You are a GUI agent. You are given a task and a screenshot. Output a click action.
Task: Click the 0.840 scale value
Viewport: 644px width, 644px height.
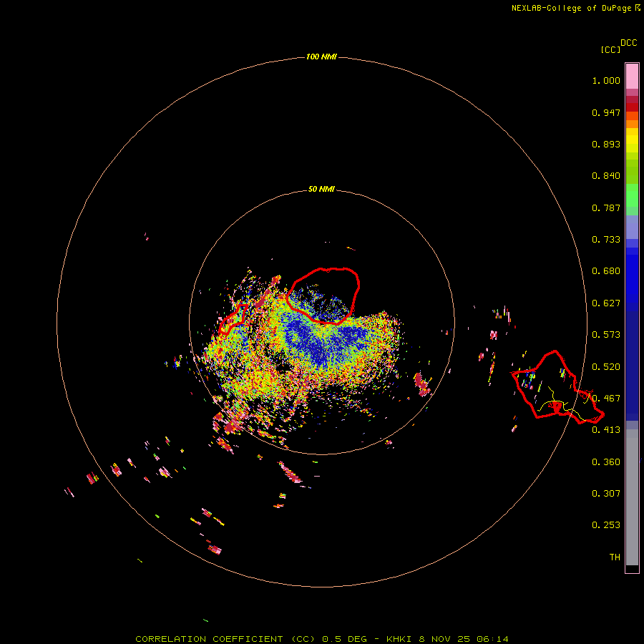[x=606, y=176]
